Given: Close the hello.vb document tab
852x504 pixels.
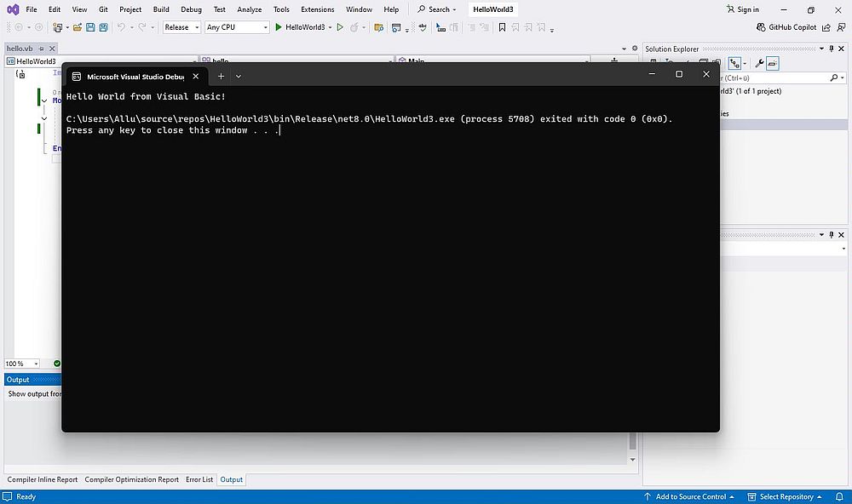Looking at the screenshot, I should click(x=52, y=49).
